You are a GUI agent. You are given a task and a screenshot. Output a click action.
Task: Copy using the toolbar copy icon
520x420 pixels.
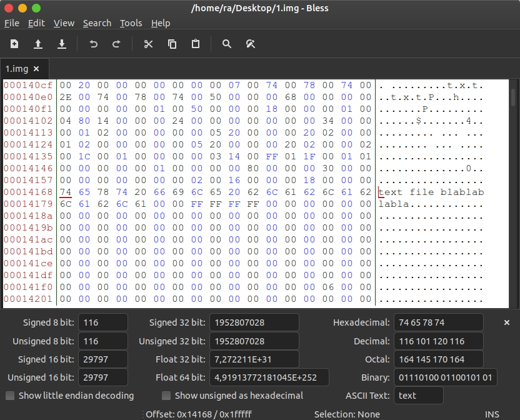click(172, 44)
